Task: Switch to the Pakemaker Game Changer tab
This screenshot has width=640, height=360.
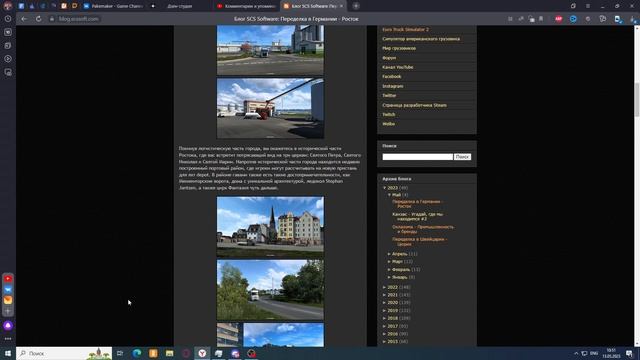Action: point(113,6)
